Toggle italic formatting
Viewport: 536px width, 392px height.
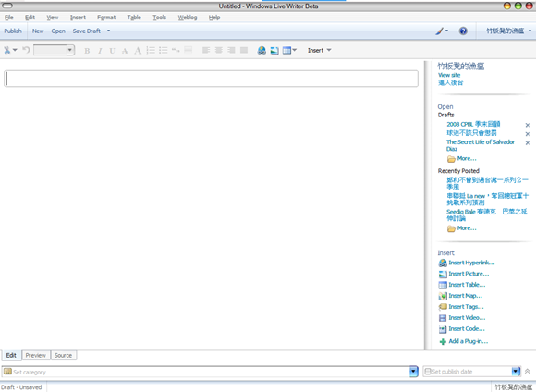(100, 51)
